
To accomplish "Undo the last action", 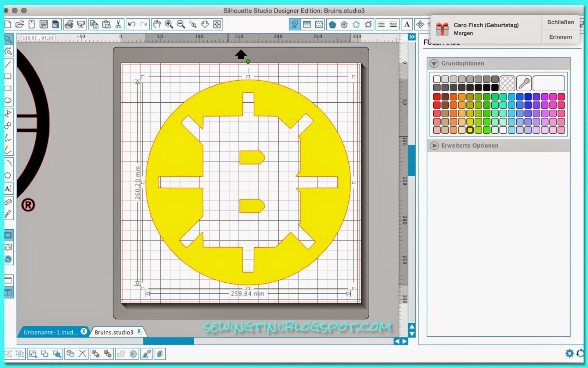I will [132, 24].
